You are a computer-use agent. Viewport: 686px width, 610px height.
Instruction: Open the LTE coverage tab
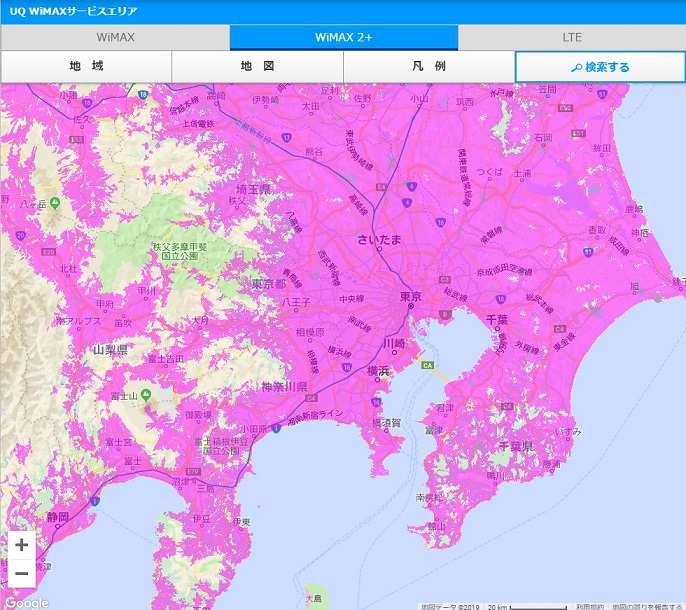(572, 38)
